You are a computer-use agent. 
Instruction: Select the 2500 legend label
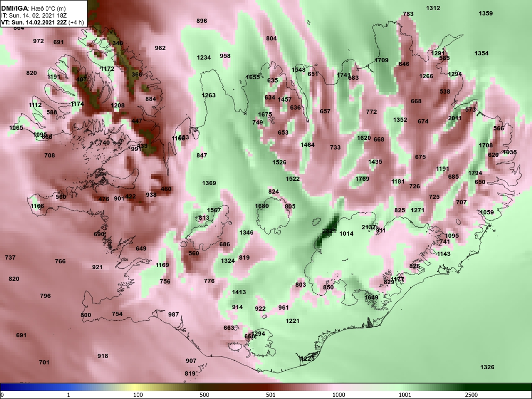(471, 395)
